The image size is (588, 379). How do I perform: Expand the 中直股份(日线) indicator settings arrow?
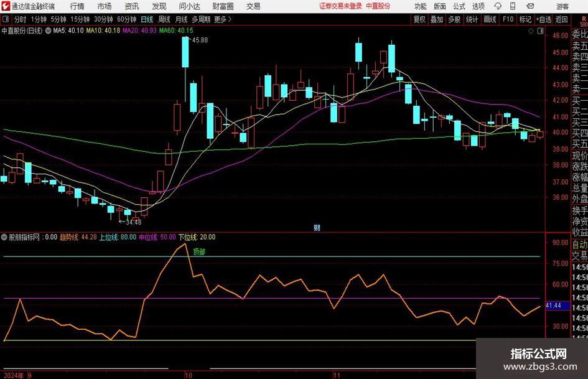[x=49, y=30]
